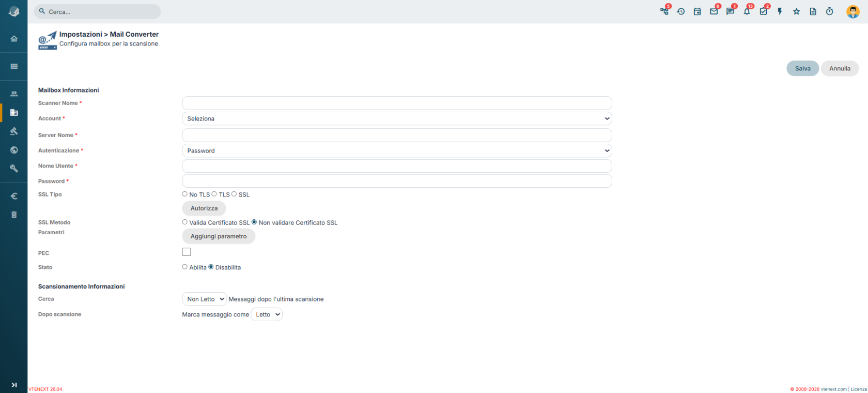The image size is (868, 393).
Task: Open the favorites star icon
Action: pos(797,11)
